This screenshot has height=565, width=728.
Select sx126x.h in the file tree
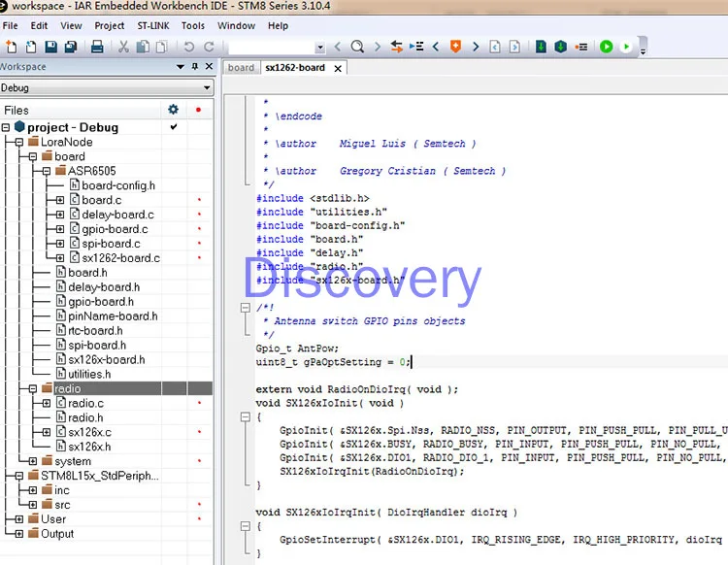coord(89,447)
